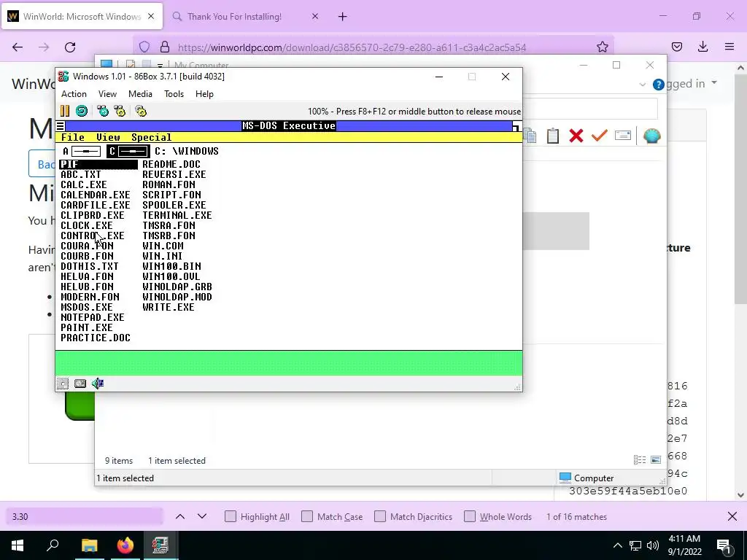Click Rename icon in My Computer ribbon
Screen dimensions: 747x560
623,136
